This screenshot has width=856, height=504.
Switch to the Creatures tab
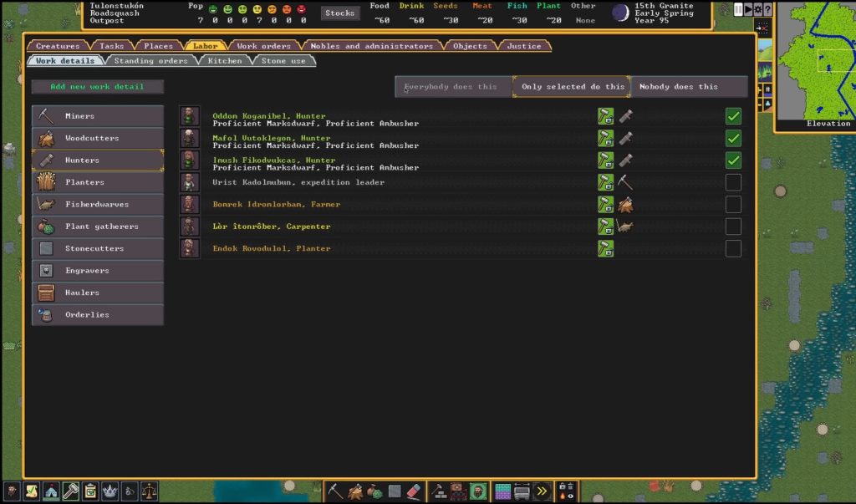tap(58, 46)
